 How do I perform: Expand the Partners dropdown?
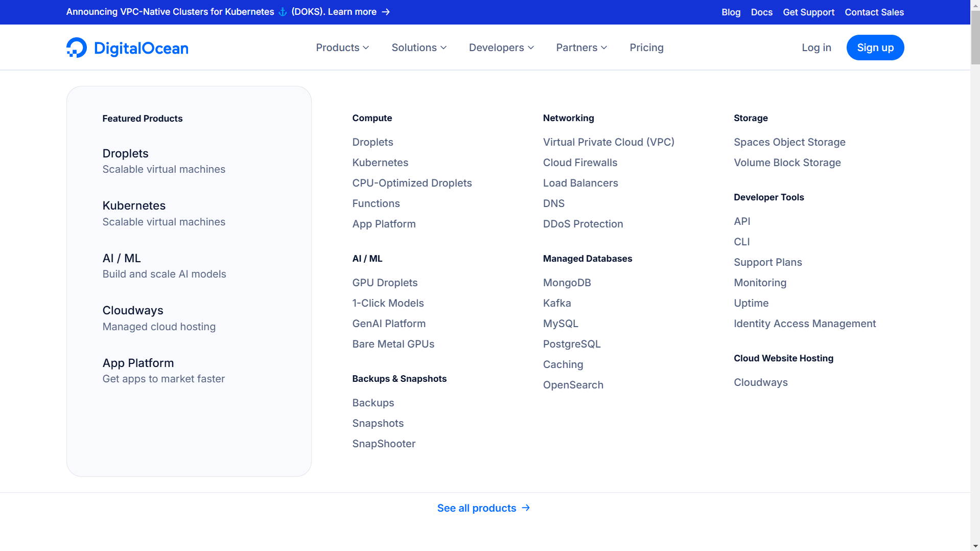581,48
